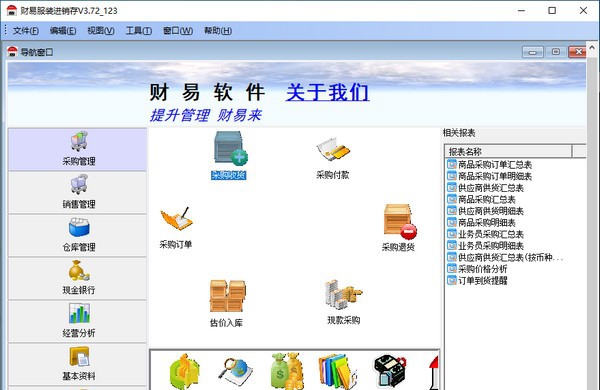600x390 pixels.
Task: Launch the 采购订单 function icon
Action: (x=176, y=227)
